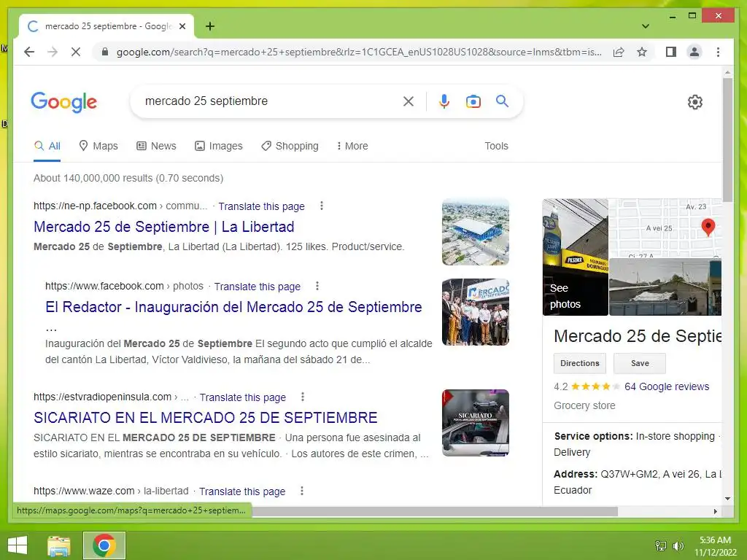747x560 pixels.
Task: Start a voice search via microphone
Action: point(444,101)
